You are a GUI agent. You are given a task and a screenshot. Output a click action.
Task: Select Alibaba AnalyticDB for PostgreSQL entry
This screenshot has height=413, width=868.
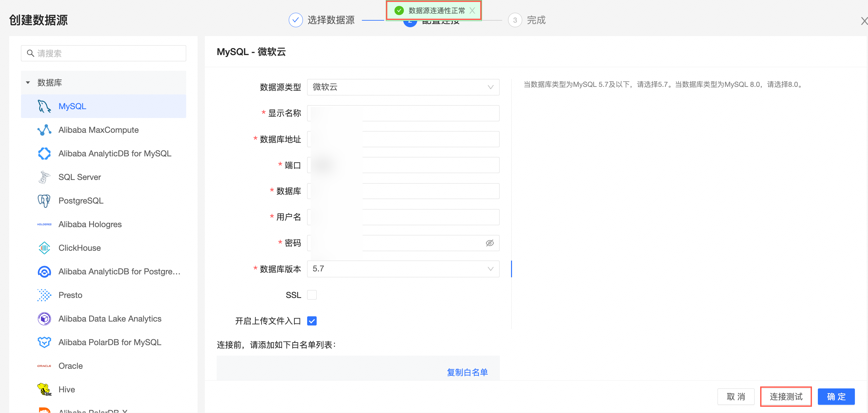103,271
